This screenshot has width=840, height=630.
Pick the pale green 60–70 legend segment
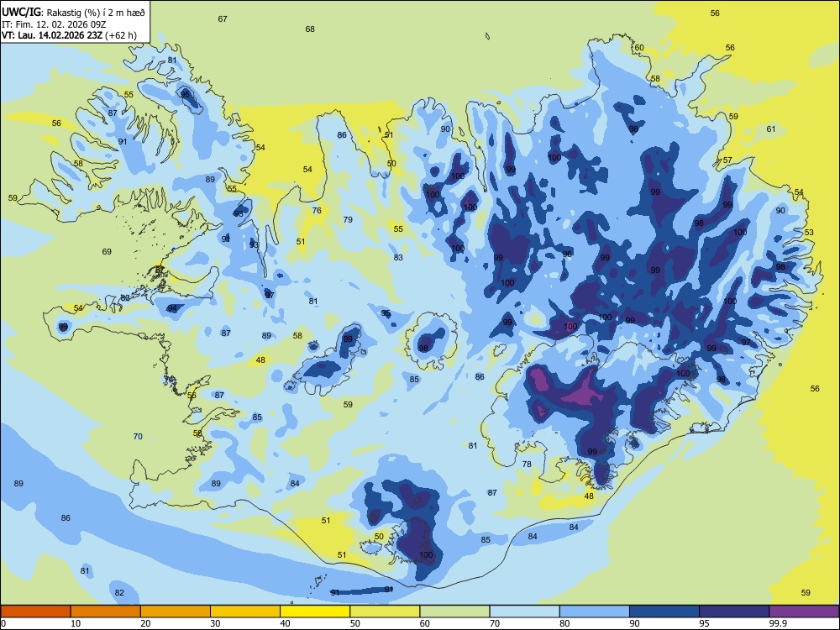pyautogui.click(x=454, y=612)
